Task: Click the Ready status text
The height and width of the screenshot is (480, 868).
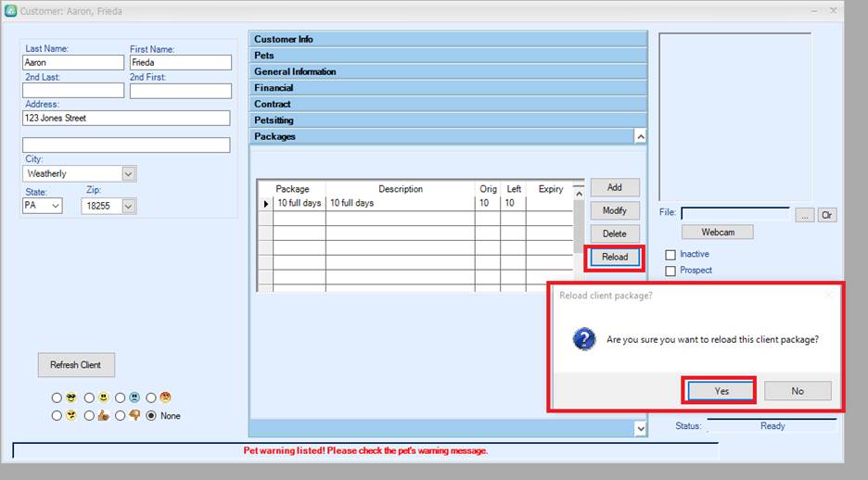Action: click(x=772, y=426)
